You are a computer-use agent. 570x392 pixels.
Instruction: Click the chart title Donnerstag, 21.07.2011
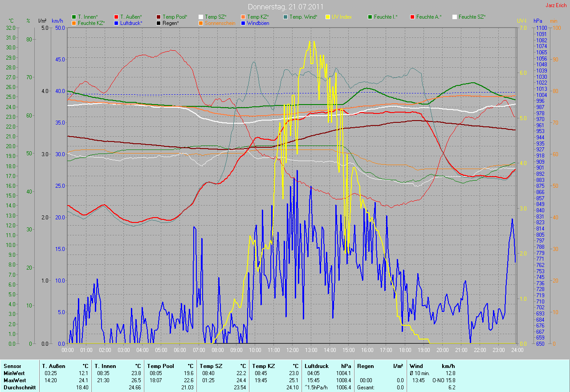pyautogui.click(x=285, y=7)
